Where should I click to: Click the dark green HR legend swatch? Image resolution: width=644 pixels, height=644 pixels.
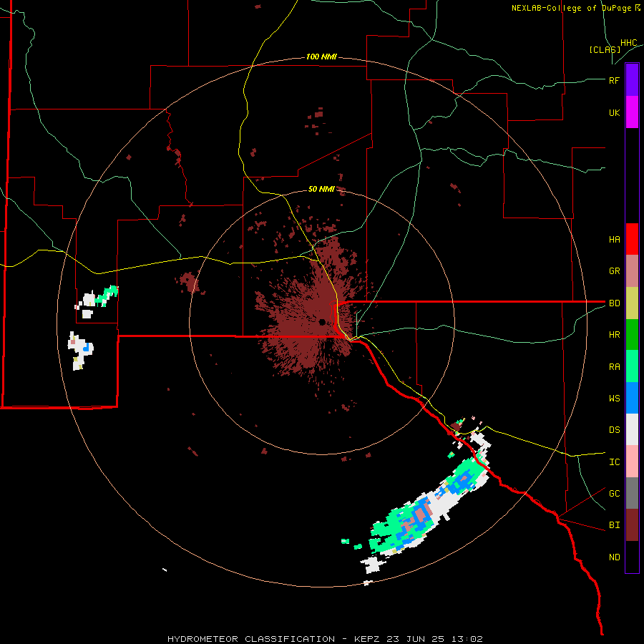pyautogui.click(x=632, y=335)
